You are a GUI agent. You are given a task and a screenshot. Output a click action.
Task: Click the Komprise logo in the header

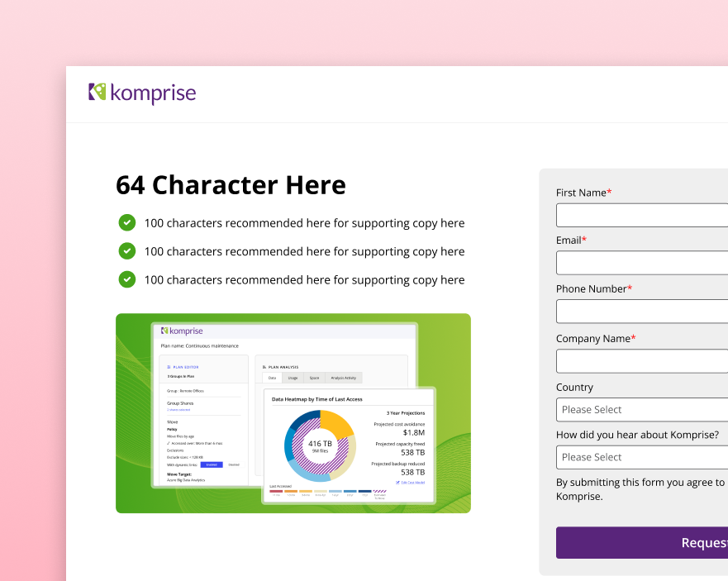(x=141, y=93)
